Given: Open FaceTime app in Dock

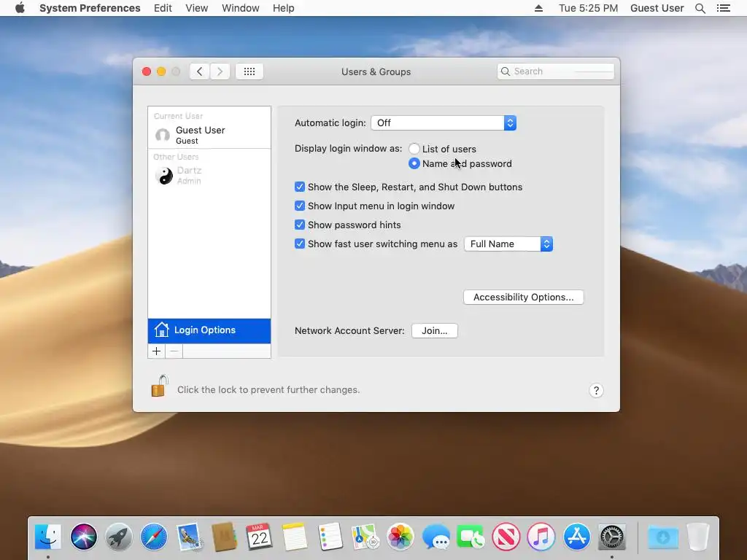Looking at the screenshot, I should click(471, 537).
